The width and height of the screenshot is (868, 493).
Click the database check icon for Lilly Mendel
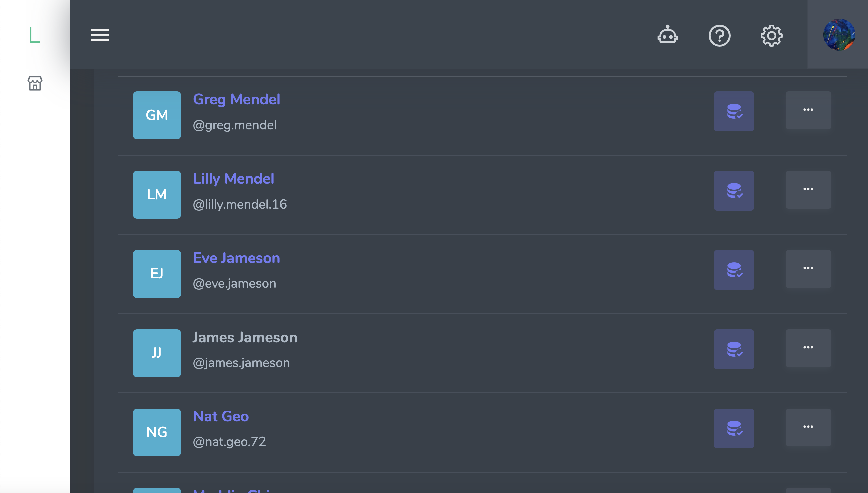tap(734, 191)
